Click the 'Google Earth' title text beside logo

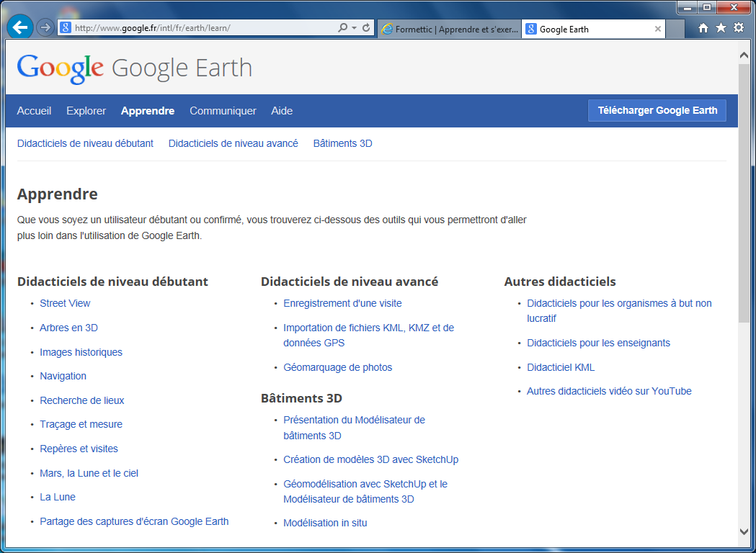(x=182, y=68)
